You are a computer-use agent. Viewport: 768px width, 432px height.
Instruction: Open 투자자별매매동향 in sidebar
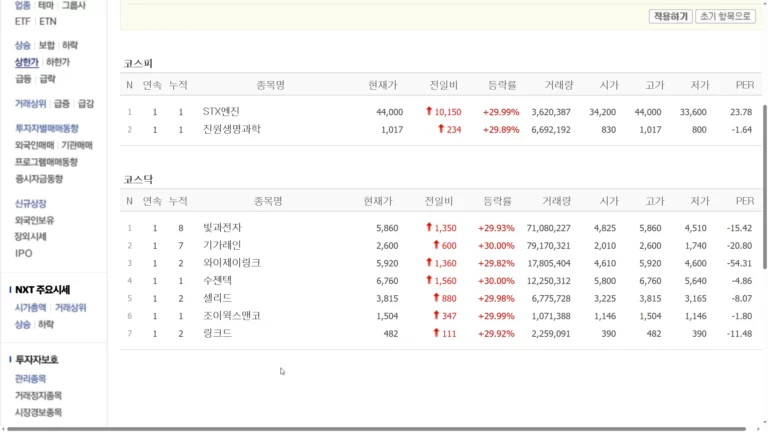point(47,128)
